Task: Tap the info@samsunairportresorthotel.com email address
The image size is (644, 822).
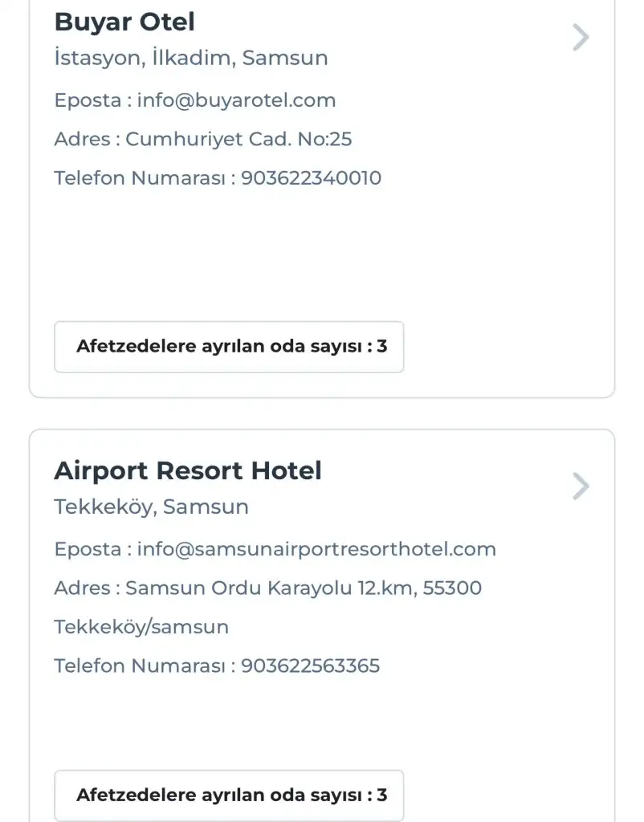Action: tap(316, 549)
